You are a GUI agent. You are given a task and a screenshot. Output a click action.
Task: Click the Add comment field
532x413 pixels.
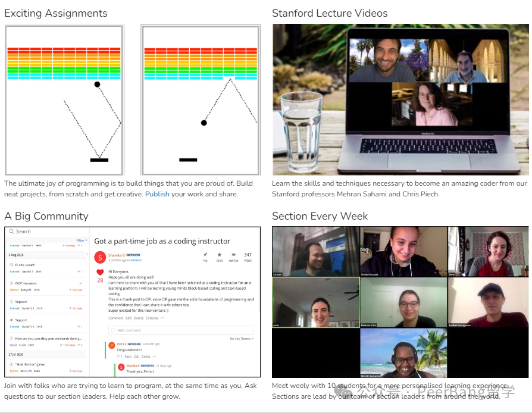(181, 330)
